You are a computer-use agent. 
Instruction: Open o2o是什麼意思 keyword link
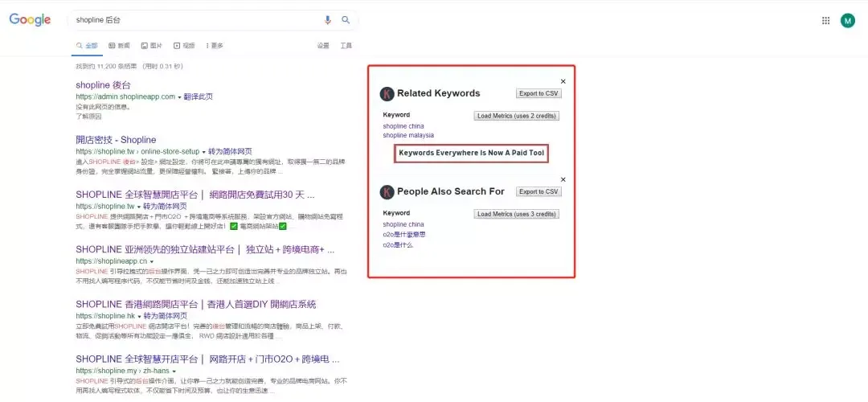[404, 234]
